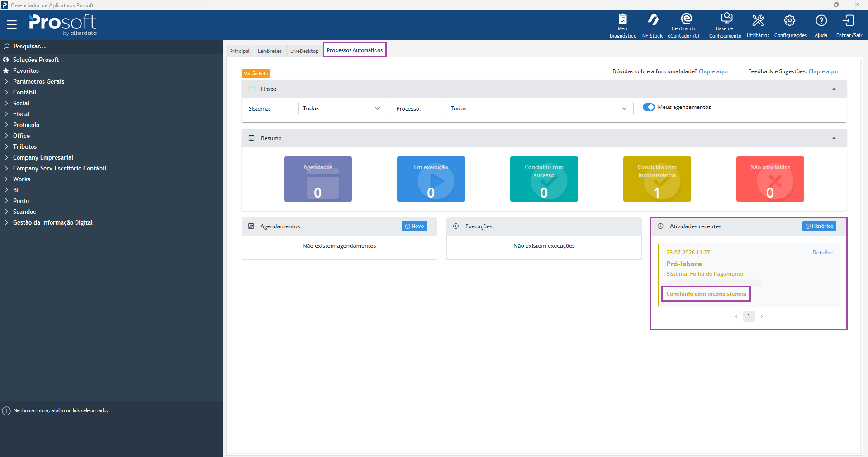Open the hamburger menu icon
Image resolution: width=868 pixels, height=457 pixels.
tap(12, 24)
